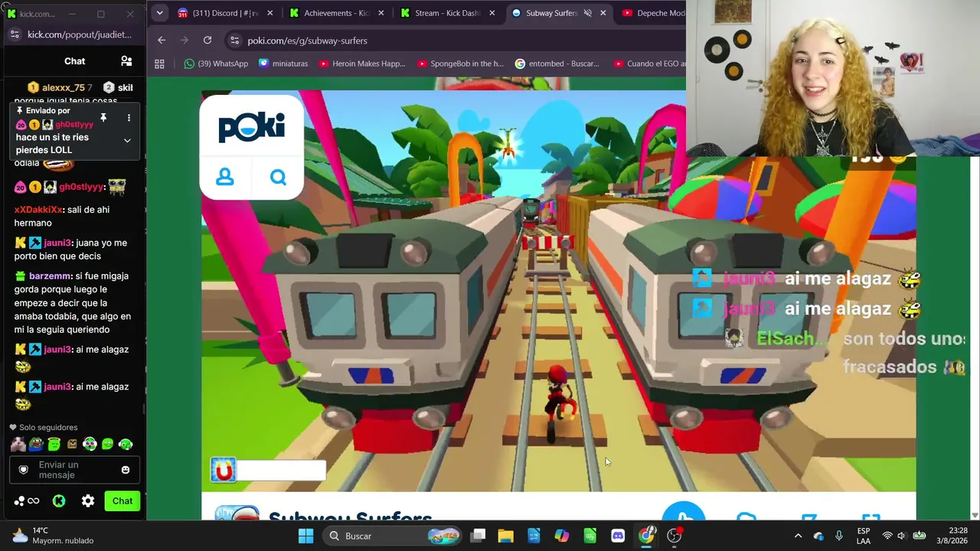
Task: Click username barzemm in chat
Action: pyautogui.click(x=50, y=276)
